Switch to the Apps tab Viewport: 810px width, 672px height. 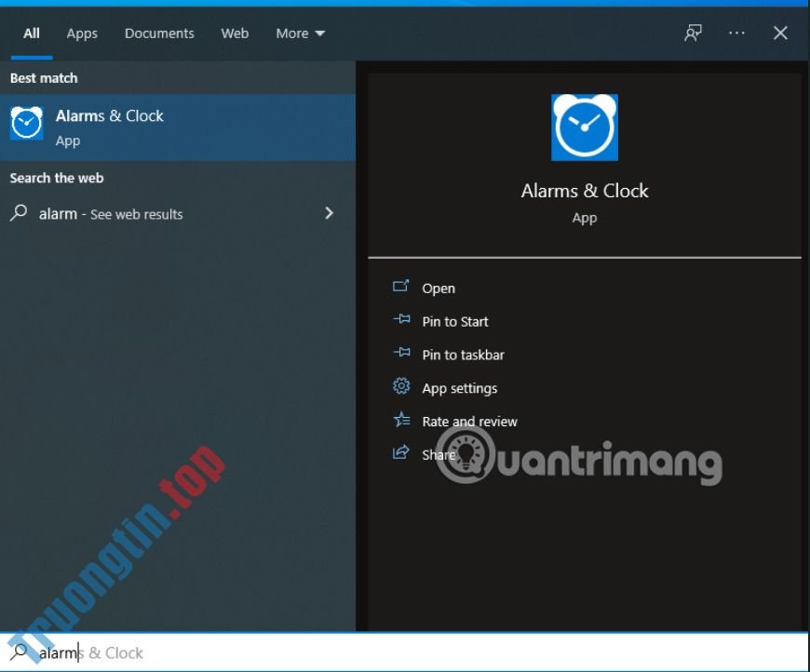[81, 33]
